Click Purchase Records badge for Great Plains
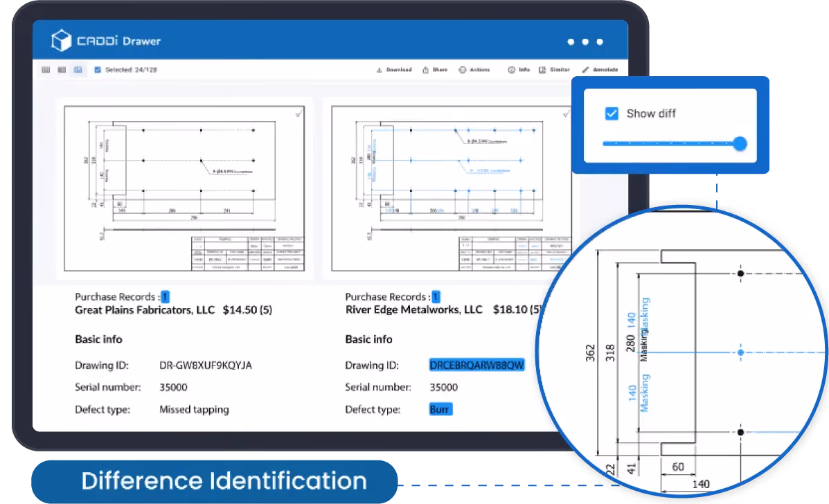The height and width of the screenshot is (504, 829). tap(165, 297)
